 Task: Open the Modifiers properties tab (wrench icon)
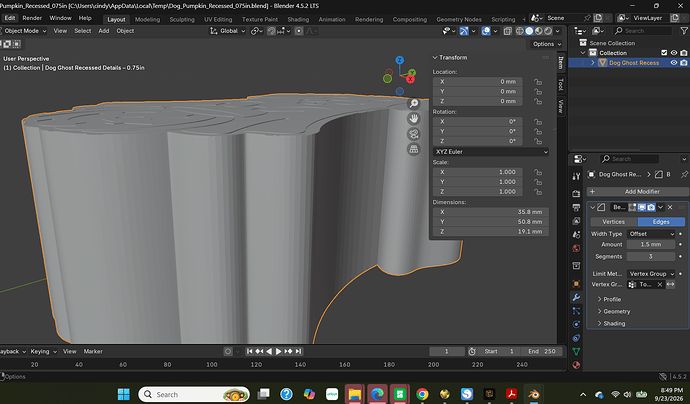[x=576, y=297]
